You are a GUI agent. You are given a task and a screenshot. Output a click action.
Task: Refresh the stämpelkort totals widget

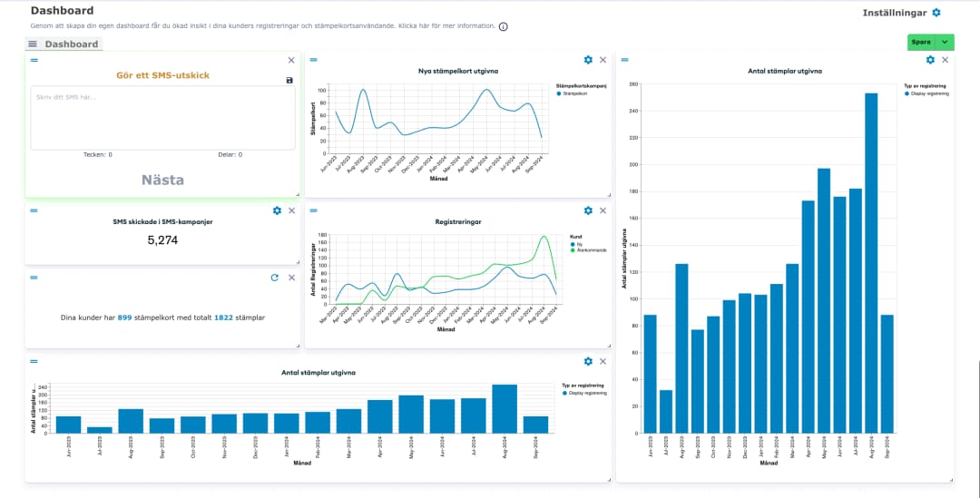pos(275,278)
